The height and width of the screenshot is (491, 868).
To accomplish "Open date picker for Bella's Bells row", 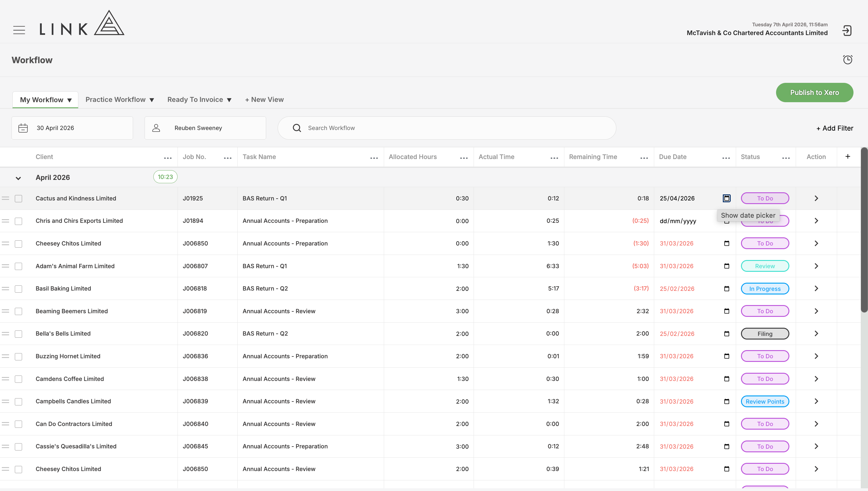I will [x=727, y=334].
